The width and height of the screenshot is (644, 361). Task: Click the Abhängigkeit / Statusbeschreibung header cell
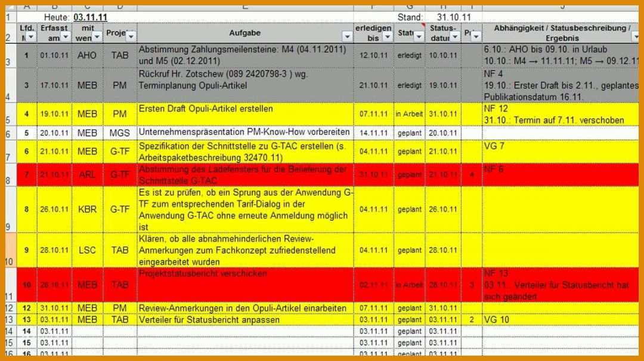(560, 33)
